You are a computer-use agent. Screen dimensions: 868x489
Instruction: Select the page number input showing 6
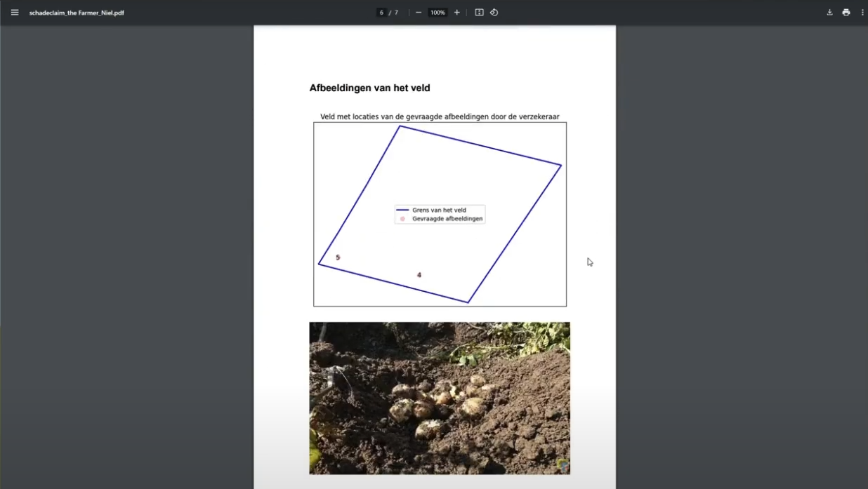pyautogui.click(x=381, y=12)
